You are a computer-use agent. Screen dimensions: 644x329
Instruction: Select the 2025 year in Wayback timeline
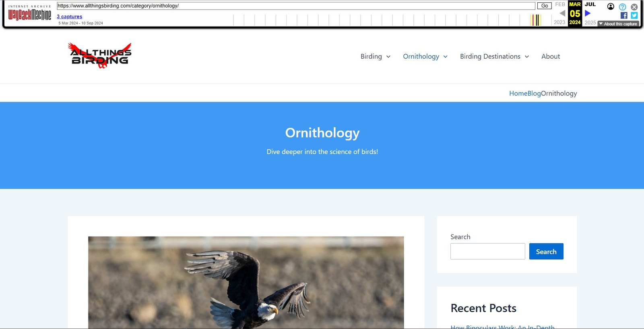(590, 23)
